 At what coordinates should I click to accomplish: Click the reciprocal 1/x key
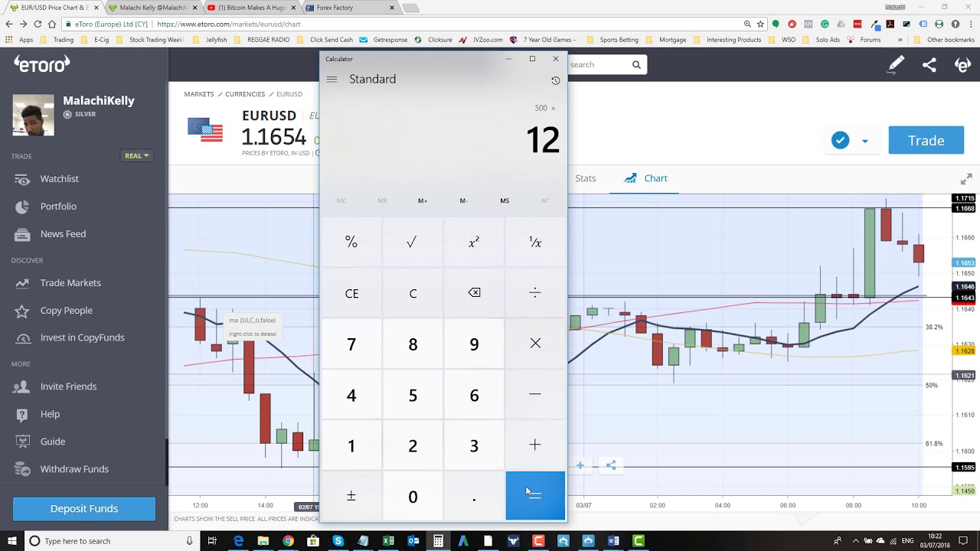[x=535, y=242]
